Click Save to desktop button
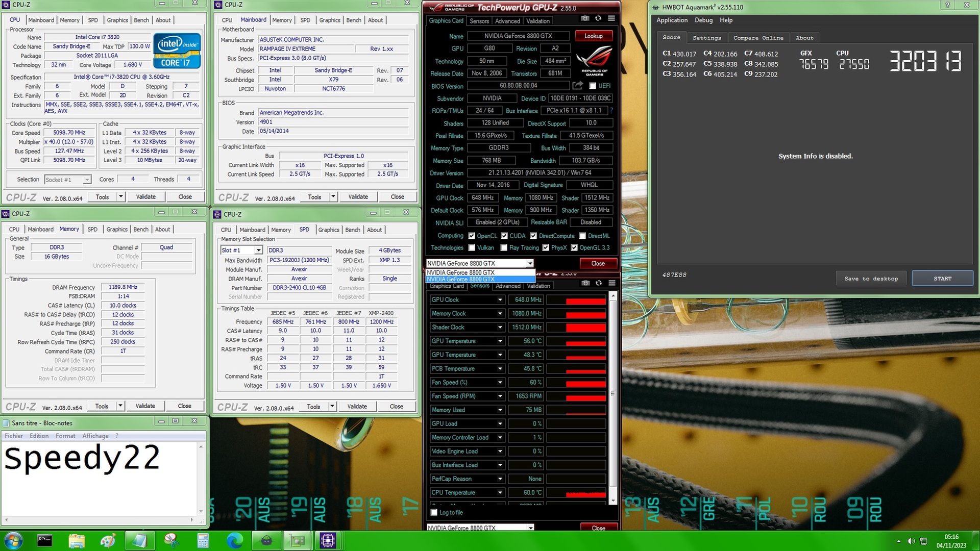Image resolution: width=980 pixels, height=551 pixels. coord(871,278)
